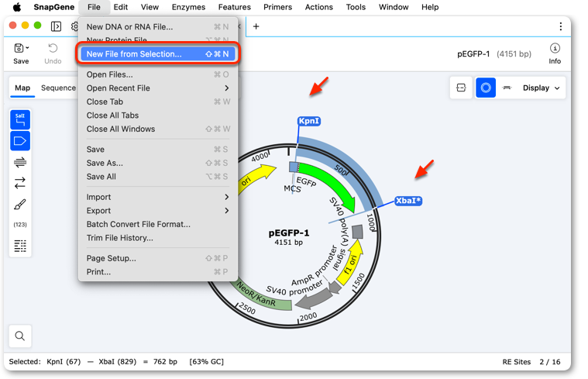Open the settings gear icon beside sidebar
The image size is (588, 379).
point(74,26)
